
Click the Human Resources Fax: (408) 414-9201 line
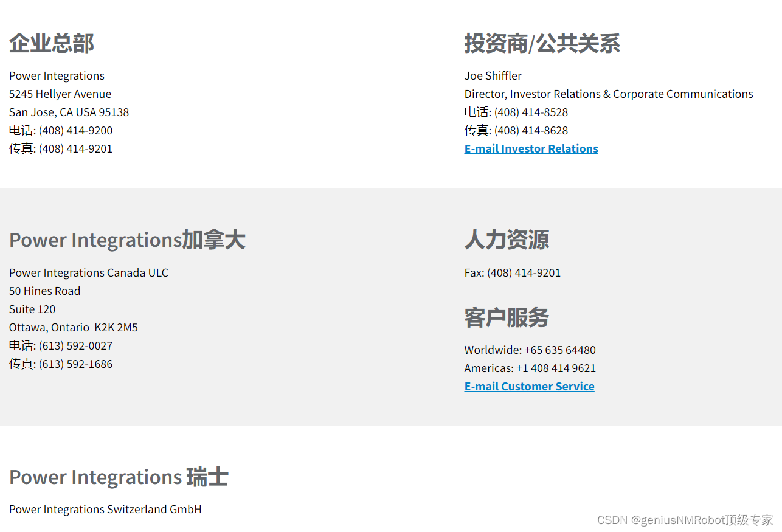[513, 273]
